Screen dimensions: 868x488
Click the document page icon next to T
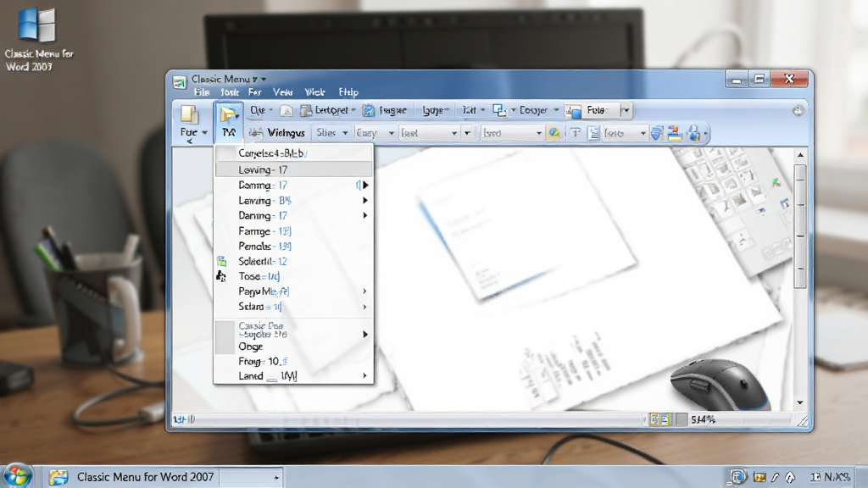point(593,133)
